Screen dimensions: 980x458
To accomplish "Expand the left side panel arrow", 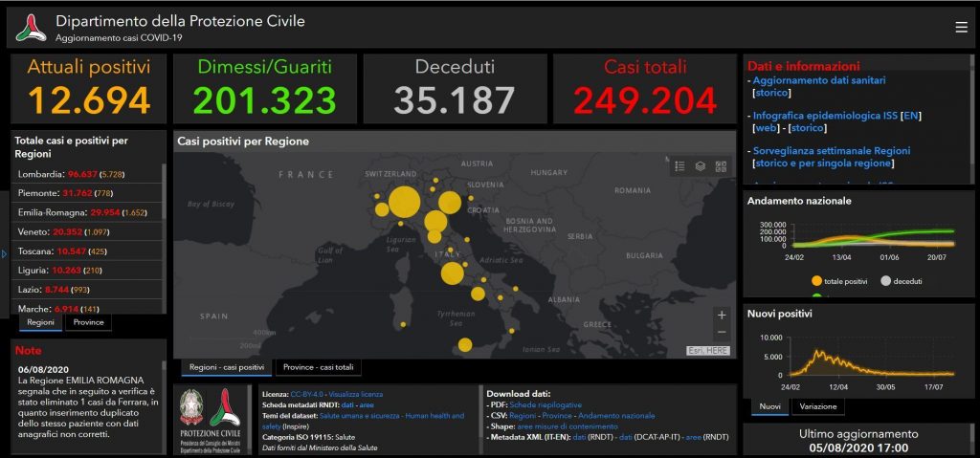I will (x=4, y=253).
